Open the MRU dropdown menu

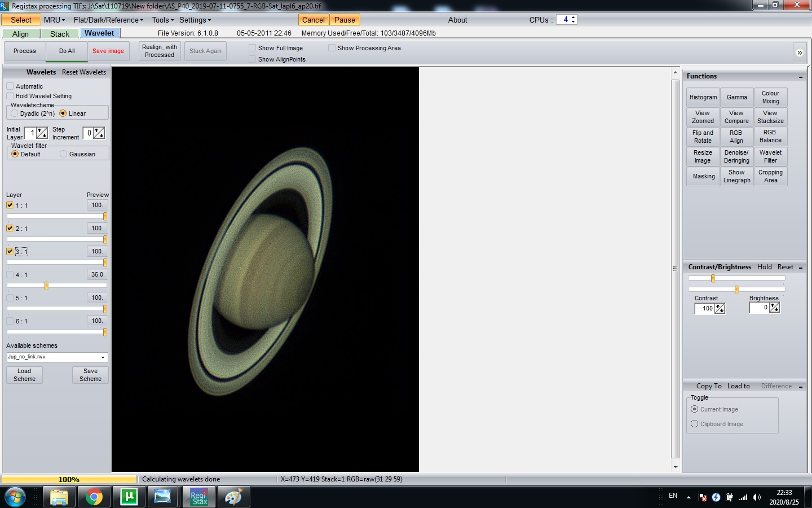[54, 20]
